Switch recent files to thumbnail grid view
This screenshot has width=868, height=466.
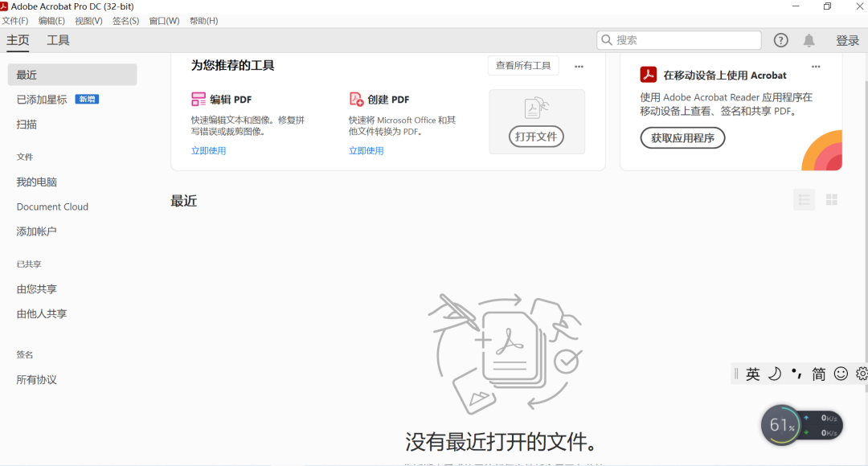832,200
